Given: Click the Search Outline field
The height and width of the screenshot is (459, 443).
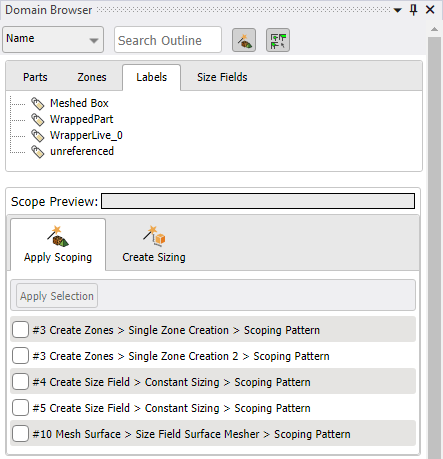Looking at the screenshot, I should (x=168, y=40).
